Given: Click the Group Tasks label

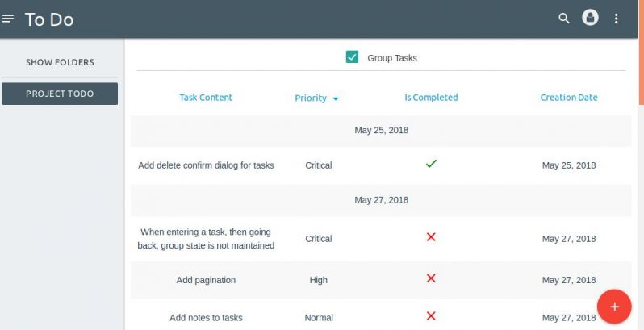Looking at the screenshot, I should pyautogui.click(x=392, y=58).
